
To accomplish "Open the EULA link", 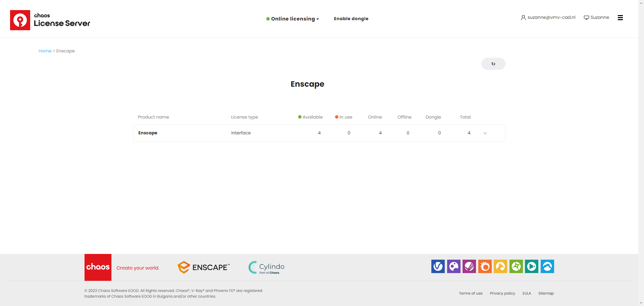I will point(527,293).
